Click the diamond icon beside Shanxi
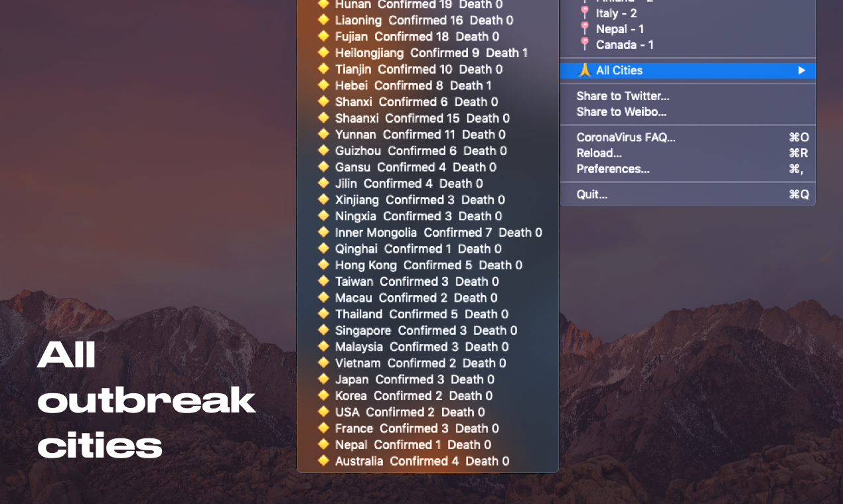 point(323,101)
